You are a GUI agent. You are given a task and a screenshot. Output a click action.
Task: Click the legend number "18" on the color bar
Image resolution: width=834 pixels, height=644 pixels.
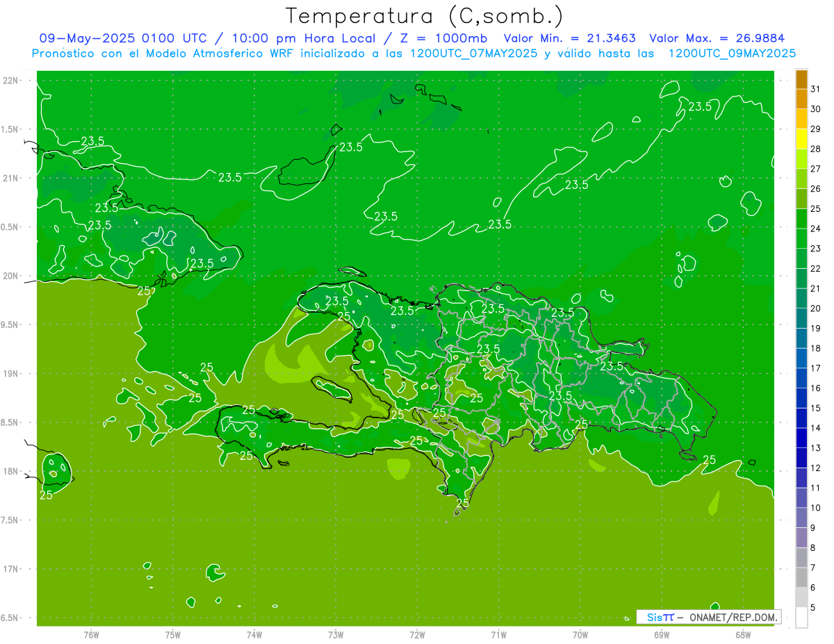816,348
